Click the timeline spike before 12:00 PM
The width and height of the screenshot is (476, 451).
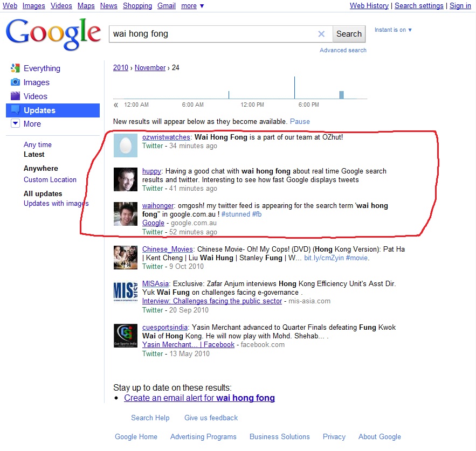click(229, 95)
